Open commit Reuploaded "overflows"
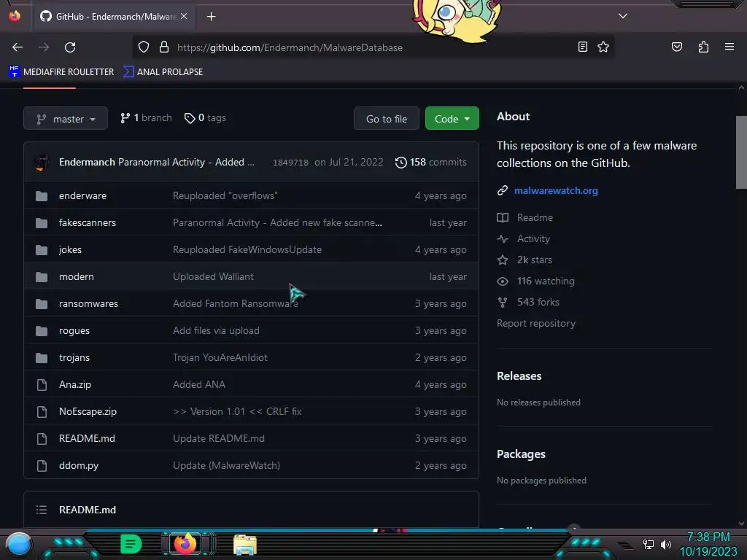 click(225, 195)
